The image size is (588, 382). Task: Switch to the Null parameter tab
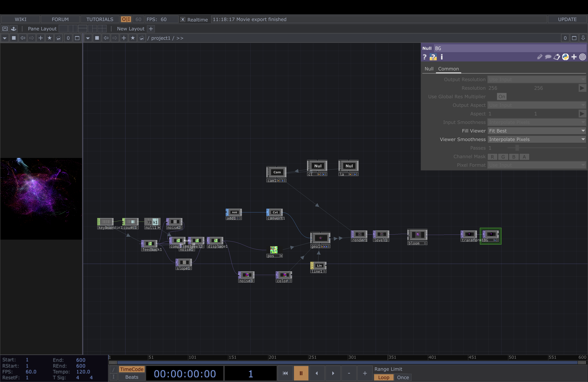(429, 69)
